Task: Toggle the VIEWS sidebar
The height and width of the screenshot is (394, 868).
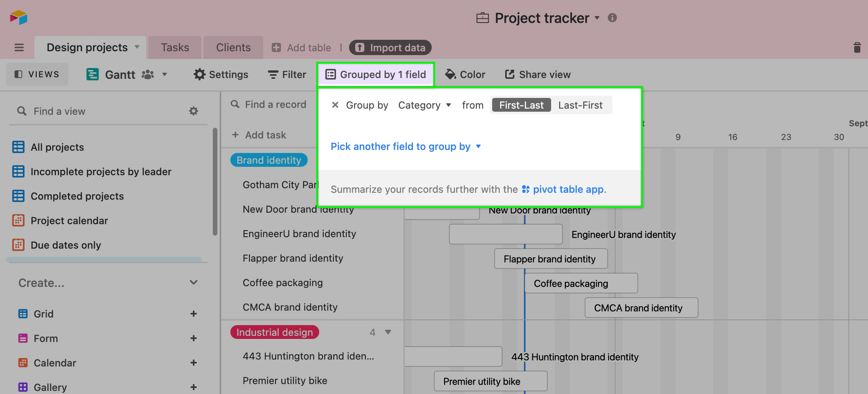Action: click(37, 74)
